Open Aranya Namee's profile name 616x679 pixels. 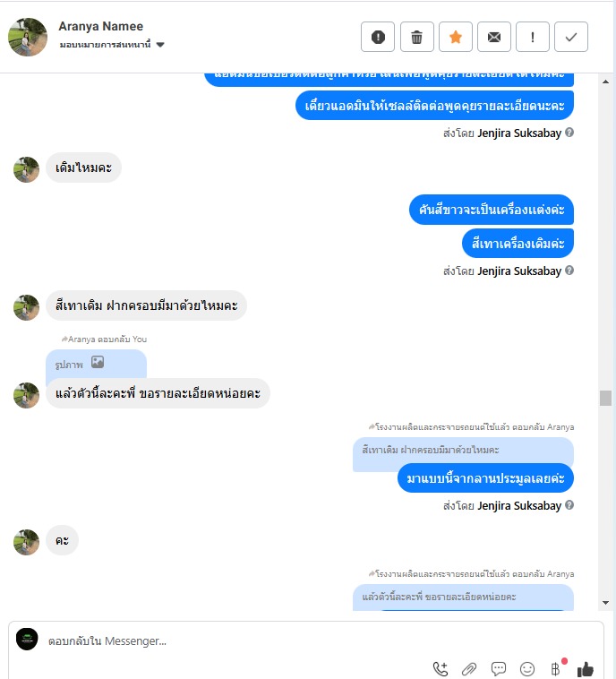pyautogui.click(x=101, y=26)
